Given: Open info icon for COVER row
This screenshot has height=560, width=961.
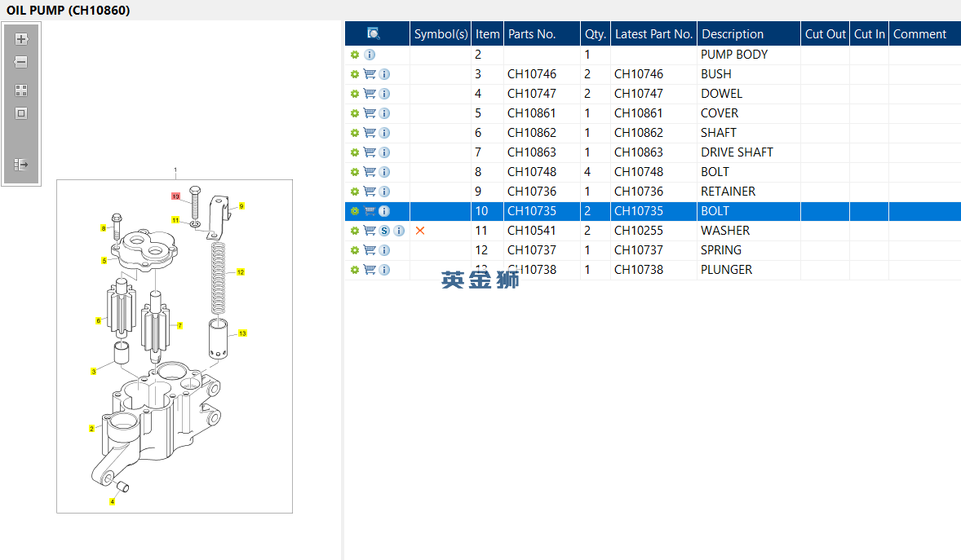Looking at the screenshot, I should click(x=384, y=113).
